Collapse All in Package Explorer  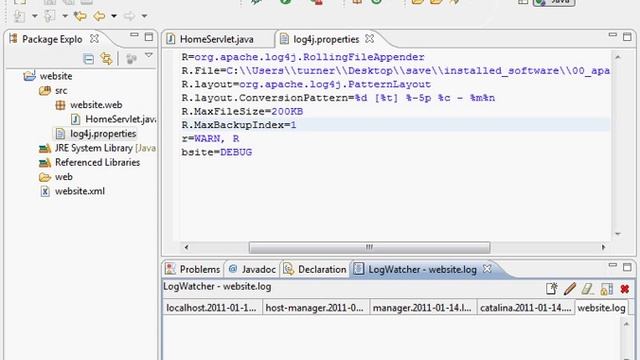coord(89,59)
